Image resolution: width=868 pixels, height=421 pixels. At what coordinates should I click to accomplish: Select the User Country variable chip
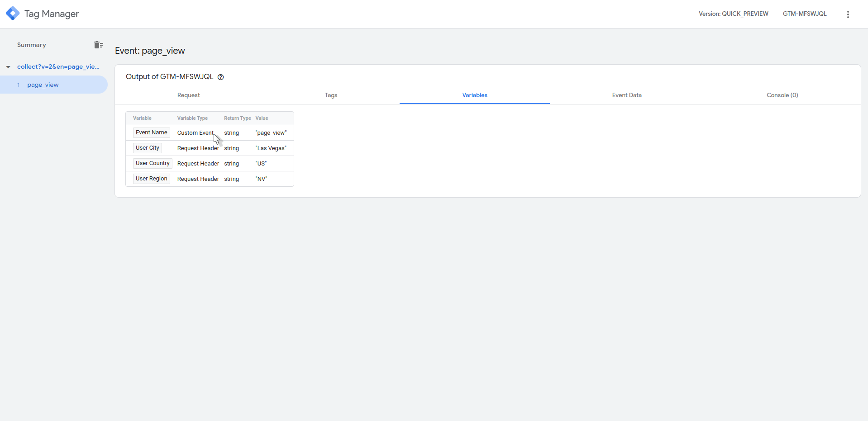152,163
